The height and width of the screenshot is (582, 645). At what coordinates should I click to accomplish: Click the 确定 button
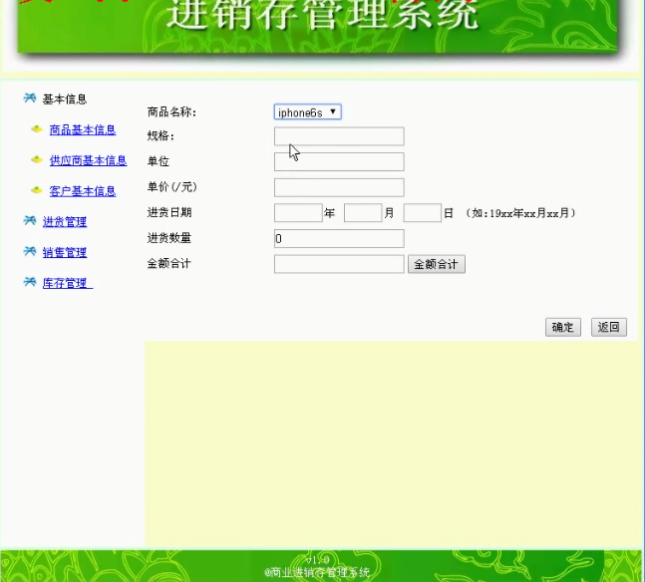point(563,327)
